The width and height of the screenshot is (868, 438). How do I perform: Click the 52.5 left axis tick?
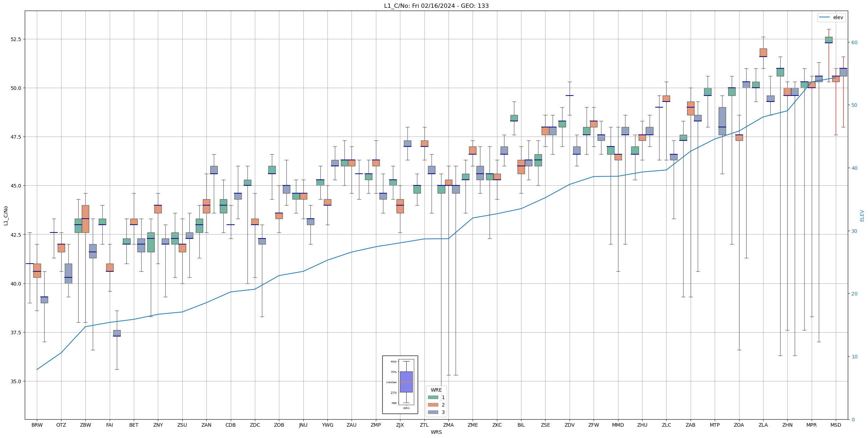(16, 39)
